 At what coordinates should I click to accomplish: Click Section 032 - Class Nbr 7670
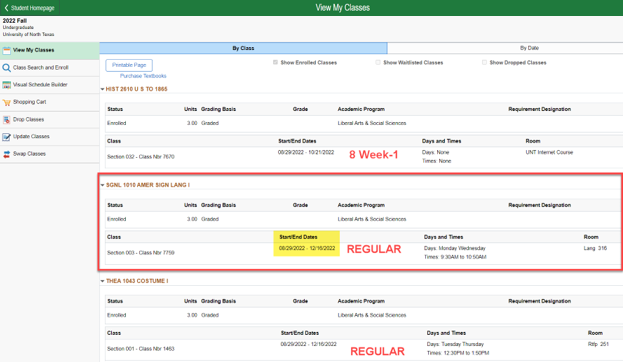[x=140, y=157]
